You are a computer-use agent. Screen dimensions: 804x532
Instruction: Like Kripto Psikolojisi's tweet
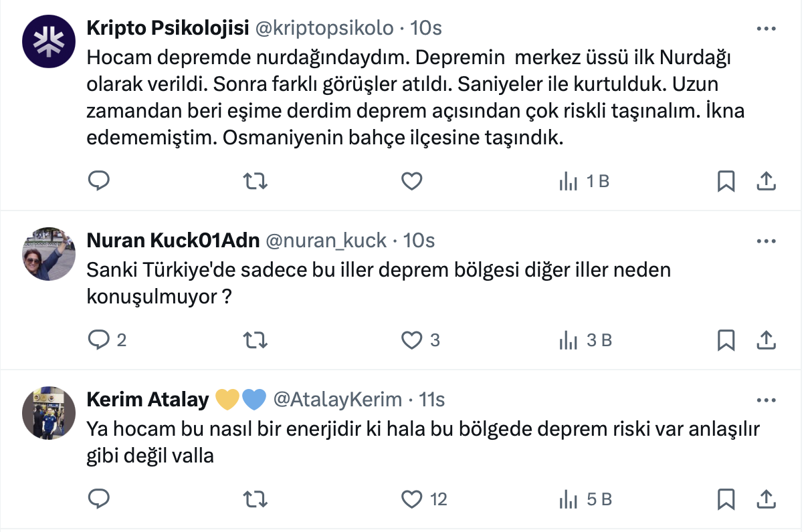pos(411,181)
